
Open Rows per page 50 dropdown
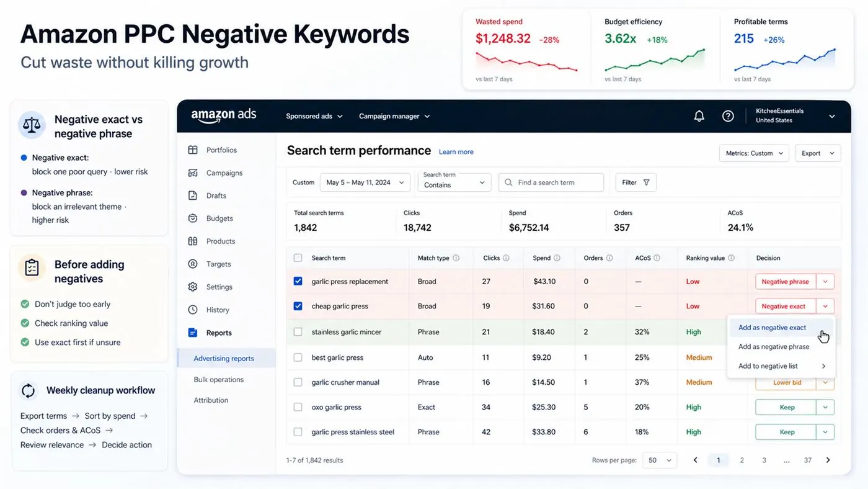tap(660, 460)
